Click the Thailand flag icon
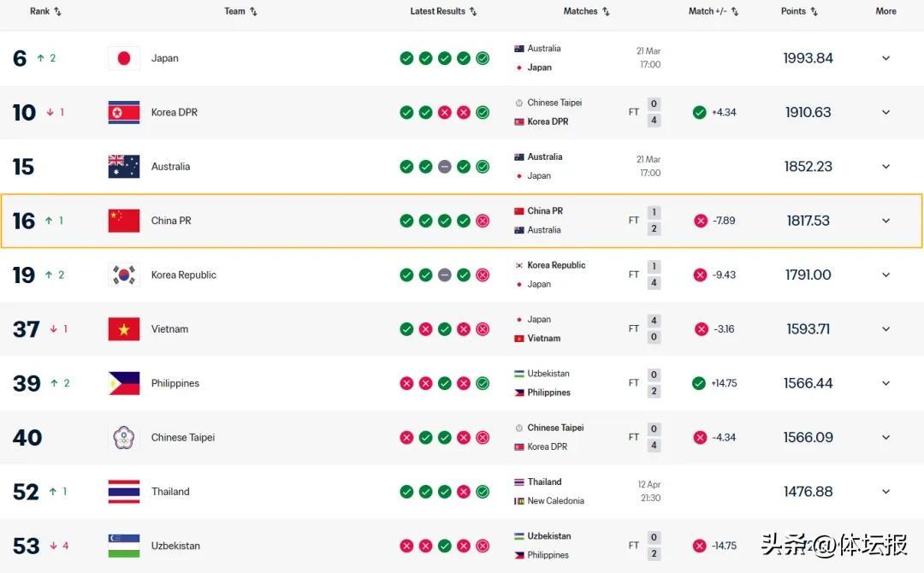924x573 pixels. tap(124, 492)
